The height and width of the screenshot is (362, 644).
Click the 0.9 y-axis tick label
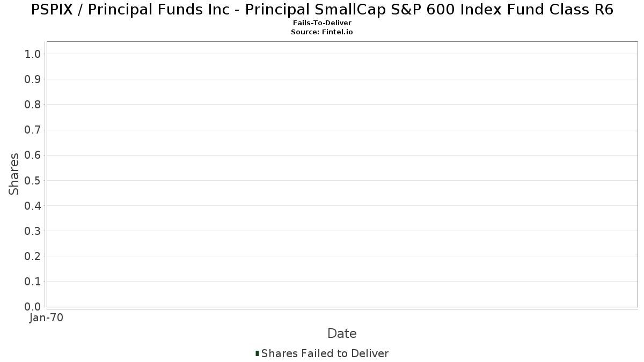[x=33, y=79]
